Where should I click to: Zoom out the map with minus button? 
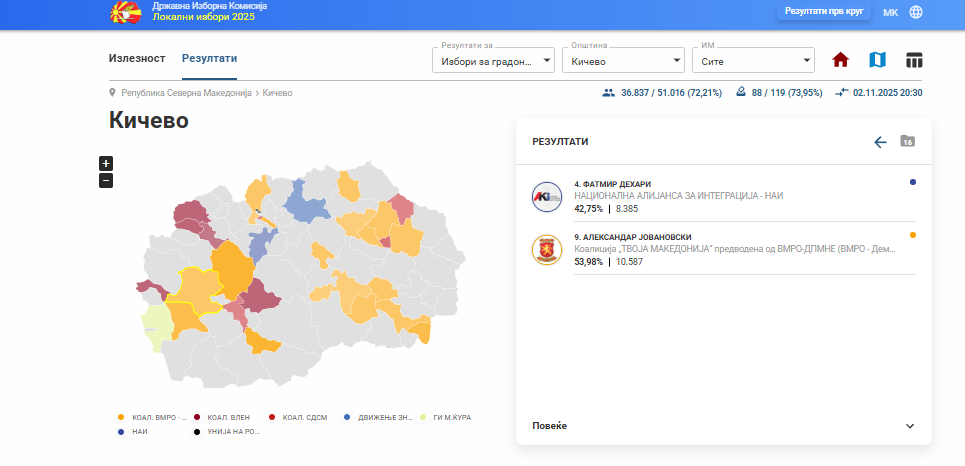coord(106,180)
